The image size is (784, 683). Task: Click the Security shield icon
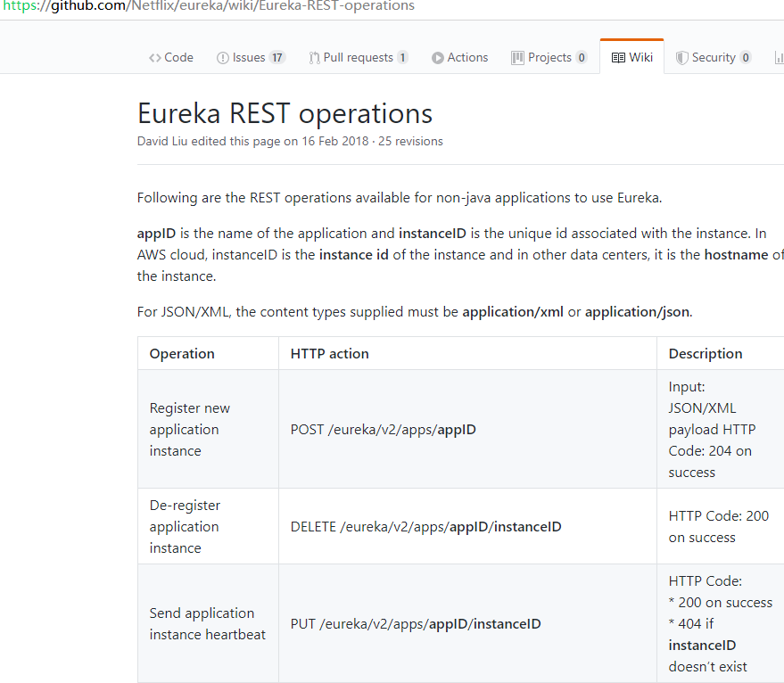tap(681, 58)
